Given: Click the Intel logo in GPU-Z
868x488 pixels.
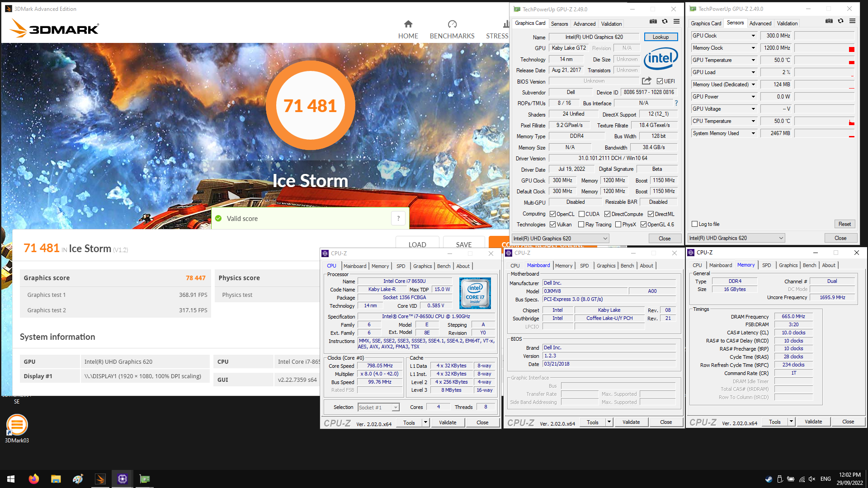Looking at the screenshot, I should [660, 58].
